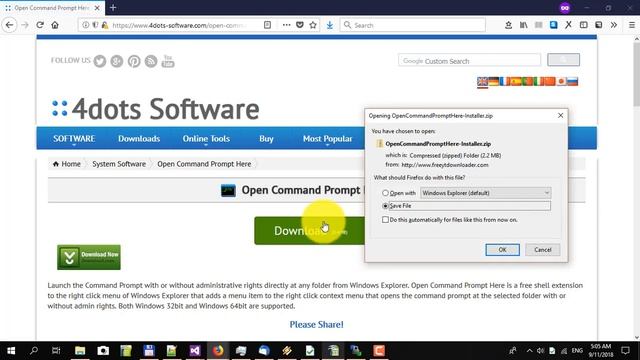Go back with the Firefox back arrow
Viewport: 640px width, 360px height.
click(9, 25)
